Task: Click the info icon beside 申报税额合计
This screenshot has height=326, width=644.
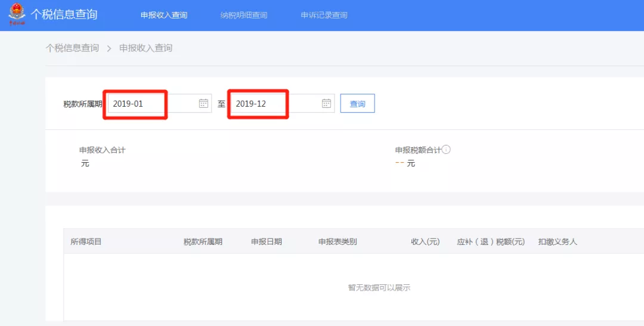Action: (446, 150)
